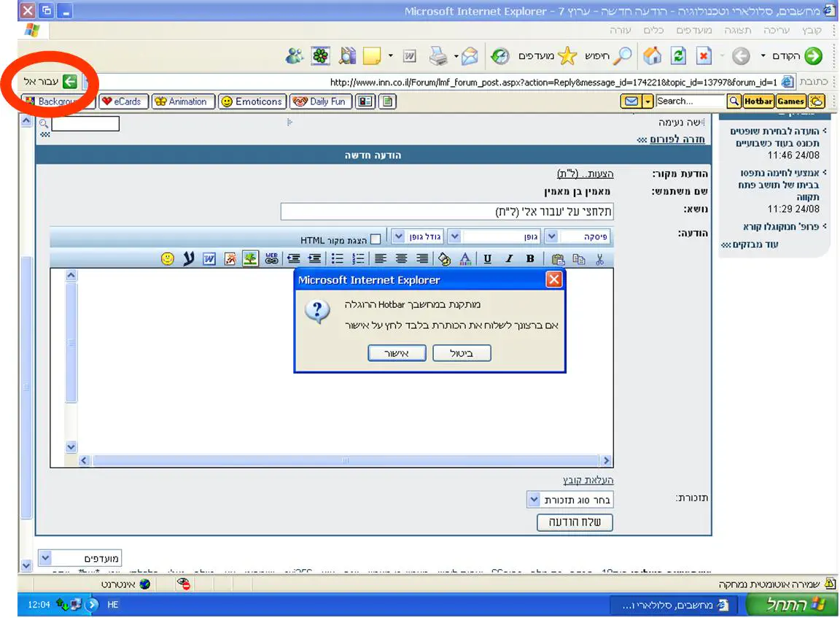Click the insert hyperlink WEB icon
This screenshot has width=840, height=618.
(272, 258)
